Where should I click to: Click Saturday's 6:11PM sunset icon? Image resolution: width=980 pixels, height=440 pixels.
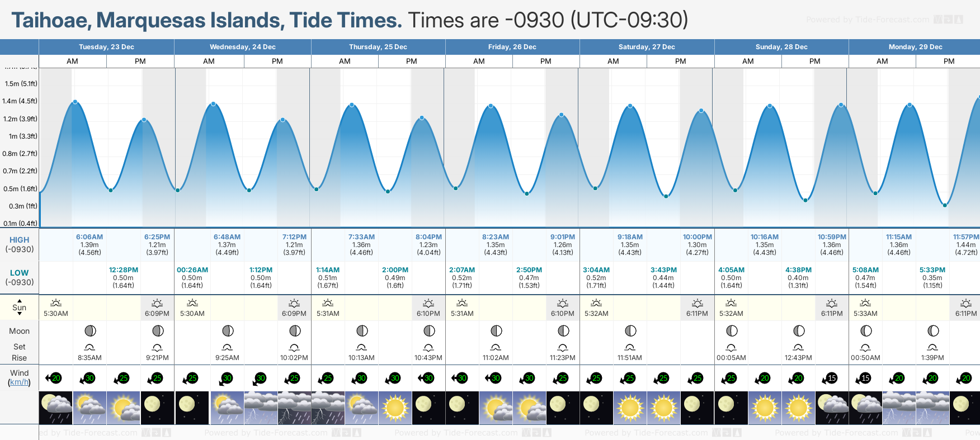point(698,303)
